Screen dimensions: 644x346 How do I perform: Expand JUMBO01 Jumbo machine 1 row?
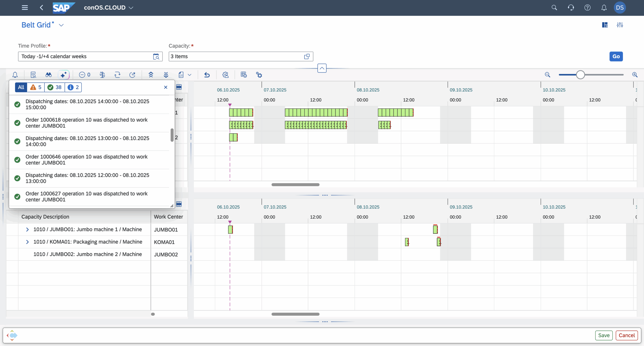[x=27, y=230]
